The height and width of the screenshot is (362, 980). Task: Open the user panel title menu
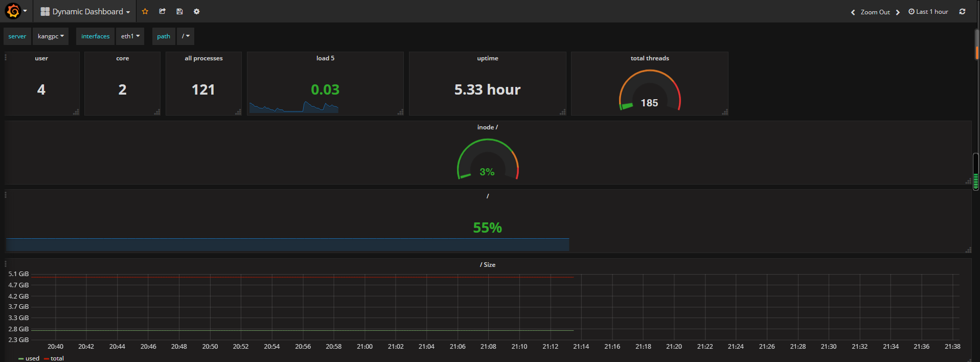tap(41, 58)
